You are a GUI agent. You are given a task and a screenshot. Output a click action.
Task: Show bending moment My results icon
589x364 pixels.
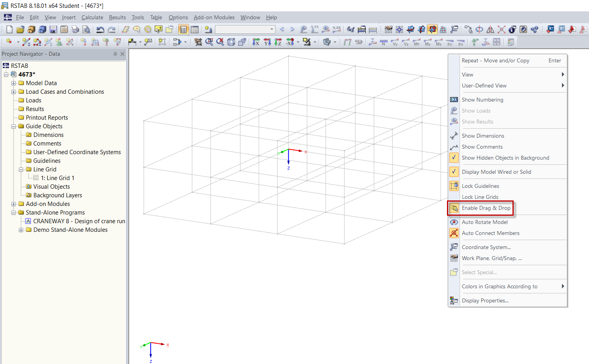(428, 42)
